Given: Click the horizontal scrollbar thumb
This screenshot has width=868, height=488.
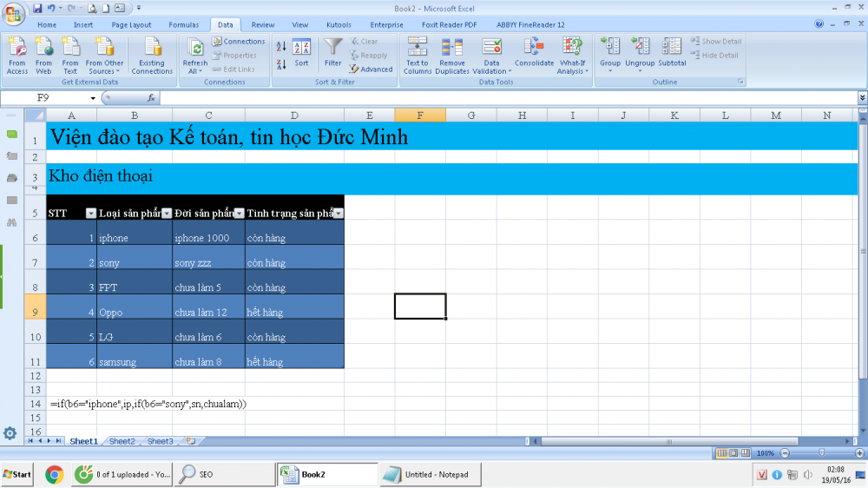Looking at the screenshot, I should (669, 441).
